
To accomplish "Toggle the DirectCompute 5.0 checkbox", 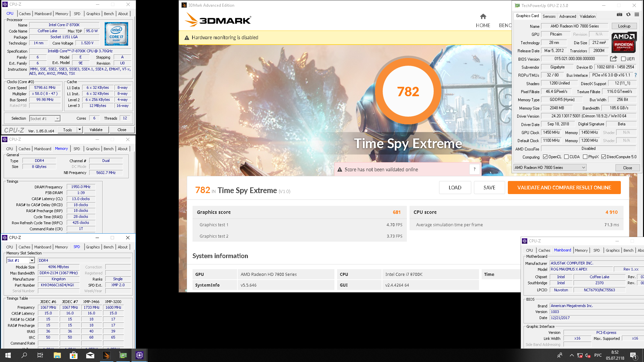I will click(603, 157).
